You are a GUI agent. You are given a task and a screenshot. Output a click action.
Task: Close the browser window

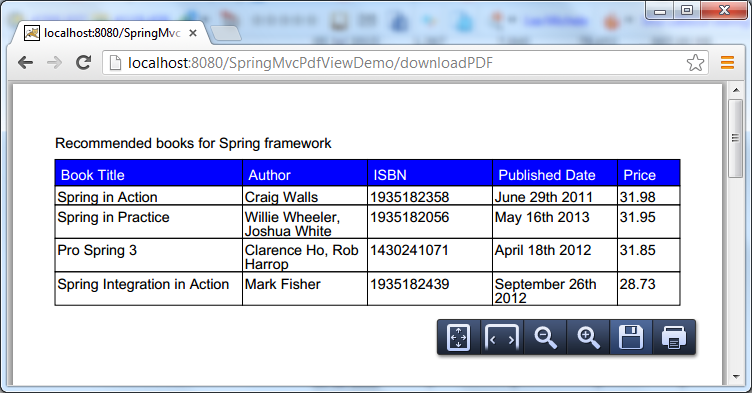coord(724,11)
